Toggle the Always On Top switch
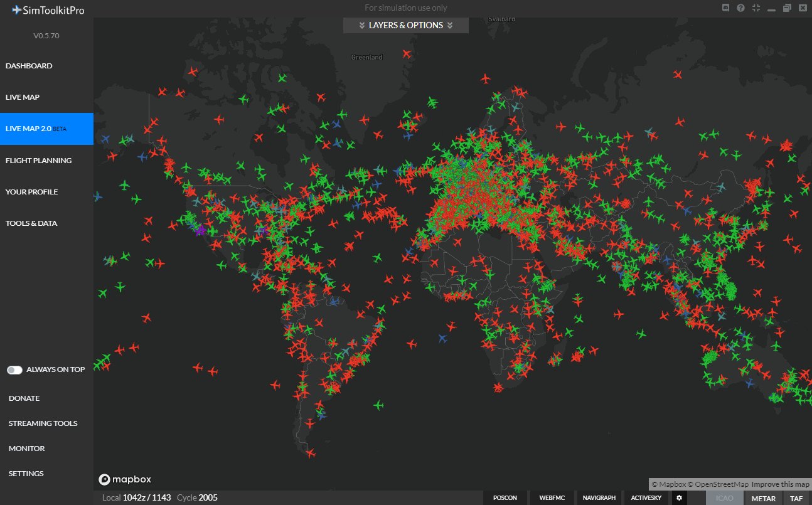The width and height of the screenshot is (812, 505). [x=14, y=370]
